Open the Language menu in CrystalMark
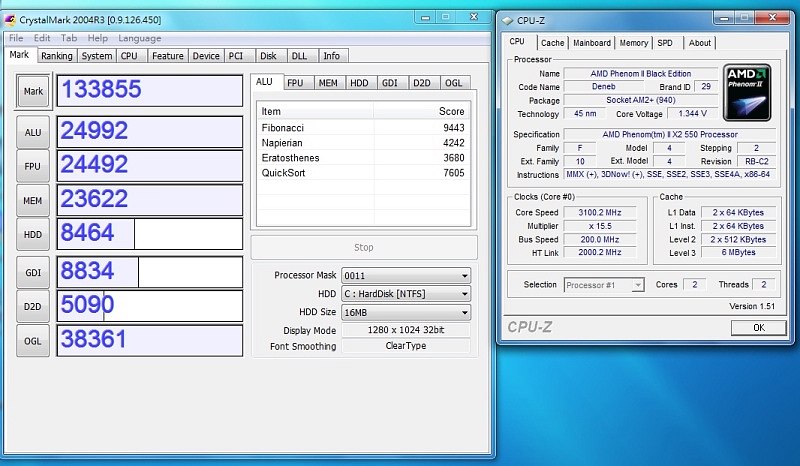The height and width of the screenshot is (466, 800). pyautogui.click(x=139, y=38)
